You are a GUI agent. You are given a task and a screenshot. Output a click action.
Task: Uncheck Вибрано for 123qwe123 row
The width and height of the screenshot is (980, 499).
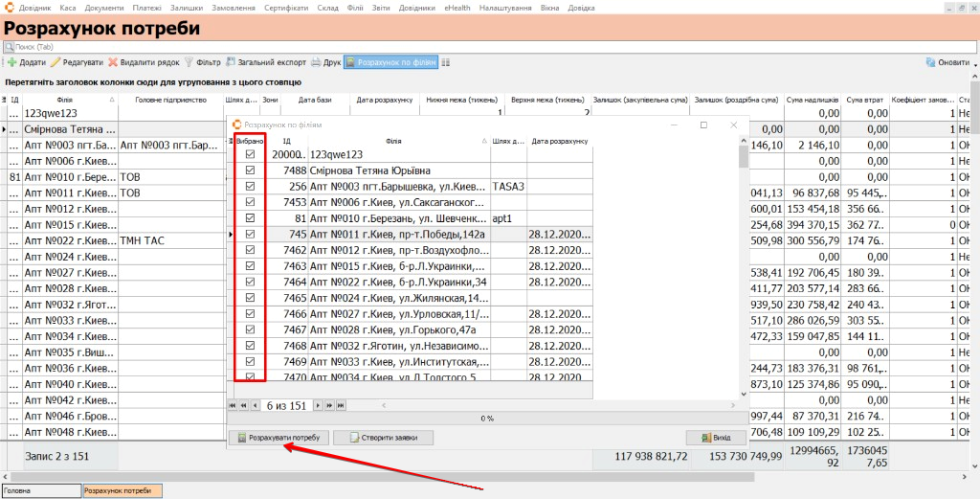pos(251,154)
